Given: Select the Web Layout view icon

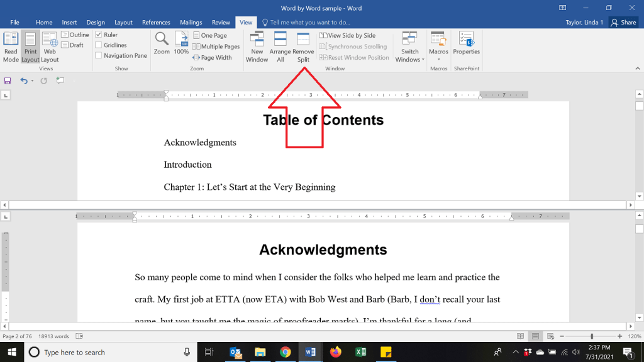Looking at the screenshot, I should coord(50,46).
